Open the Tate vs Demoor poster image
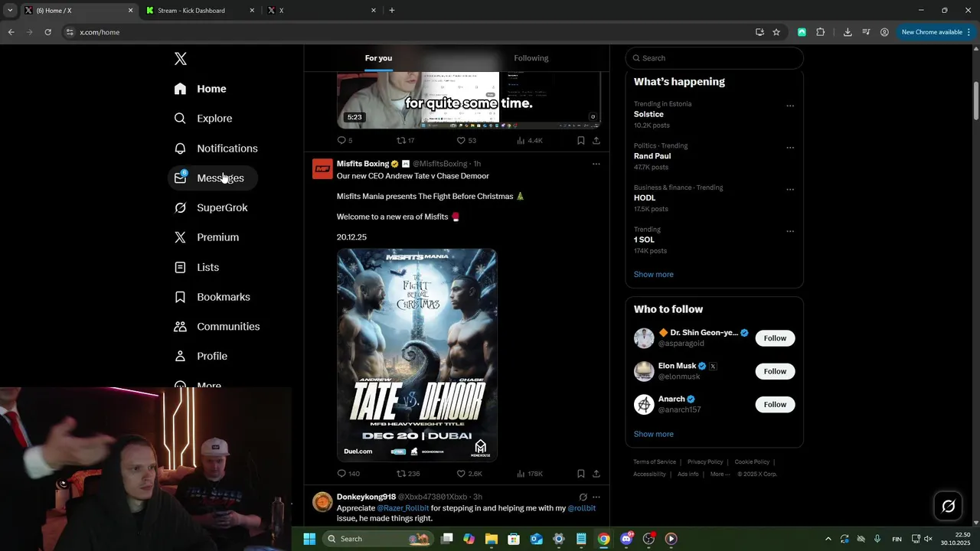 417,355
